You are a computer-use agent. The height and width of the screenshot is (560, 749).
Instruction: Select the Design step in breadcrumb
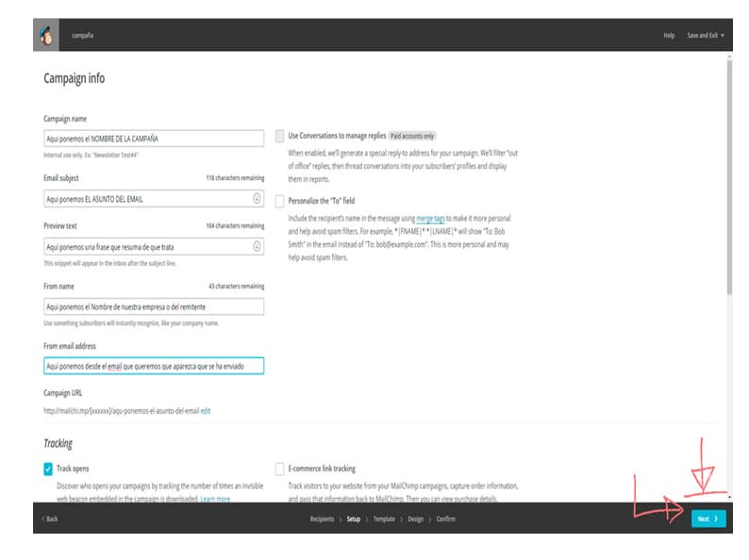coord(415,519)
